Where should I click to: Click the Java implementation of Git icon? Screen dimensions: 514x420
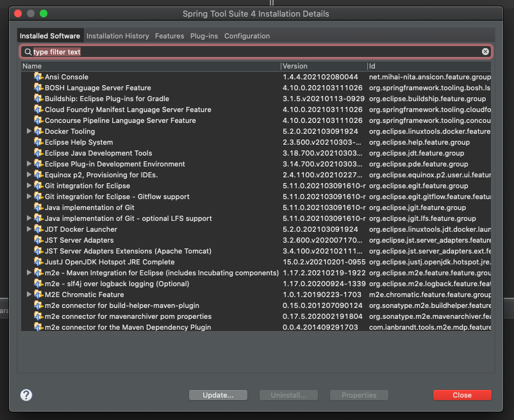38,207
